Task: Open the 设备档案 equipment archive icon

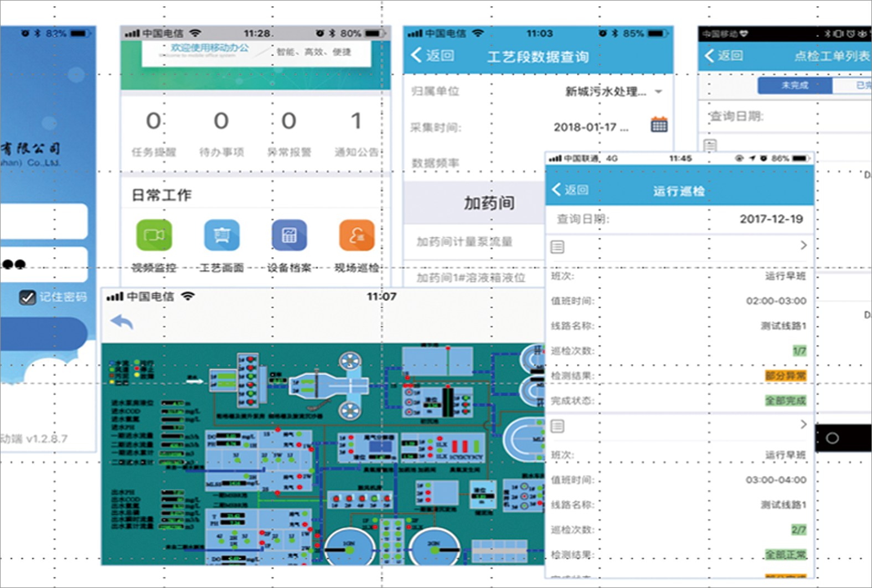Action: 289,235
